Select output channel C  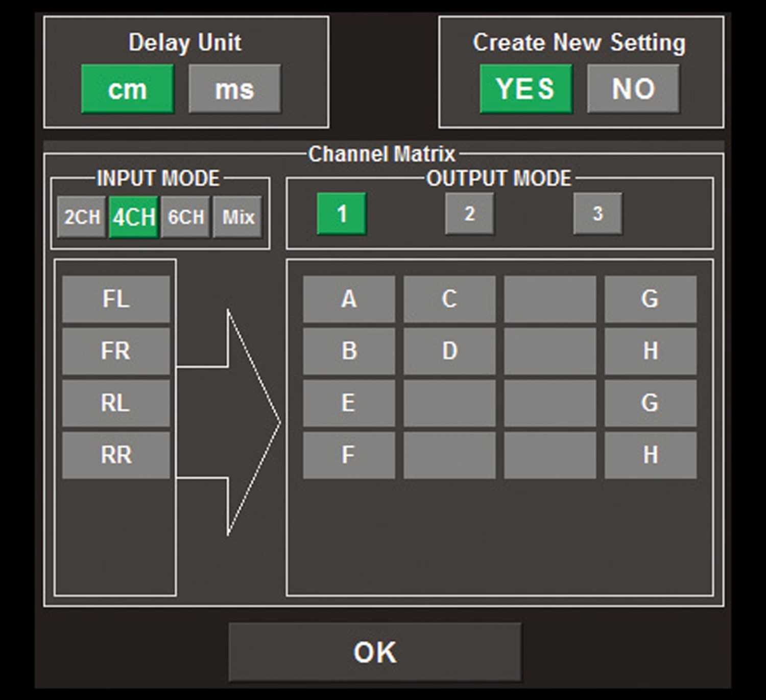tap(449, 299)
